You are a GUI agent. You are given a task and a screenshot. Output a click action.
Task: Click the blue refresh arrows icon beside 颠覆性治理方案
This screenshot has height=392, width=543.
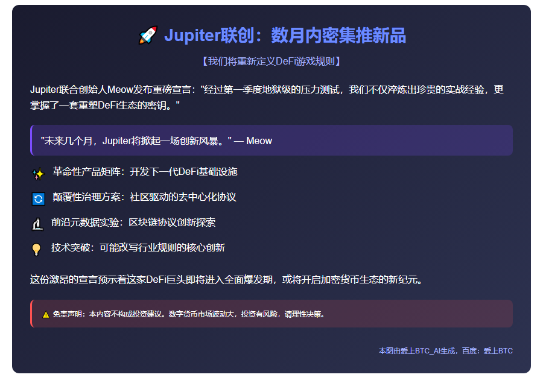pos(39,199)
